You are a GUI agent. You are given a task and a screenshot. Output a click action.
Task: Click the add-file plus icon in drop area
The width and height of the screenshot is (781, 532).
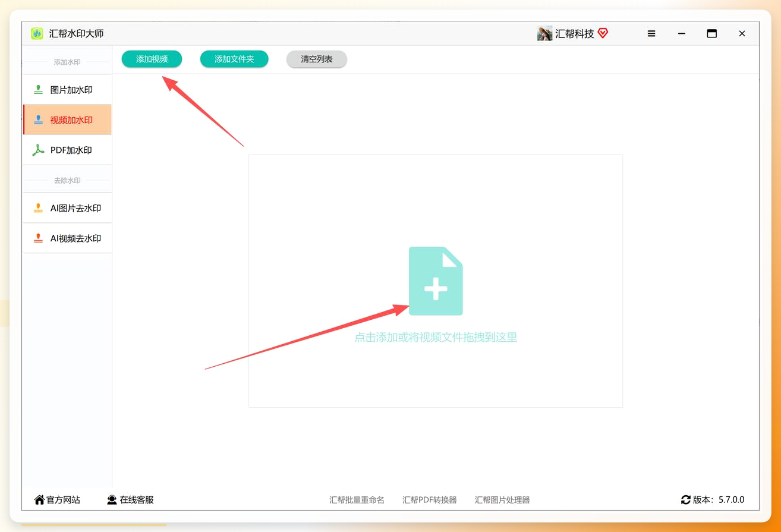coord(436,281)
